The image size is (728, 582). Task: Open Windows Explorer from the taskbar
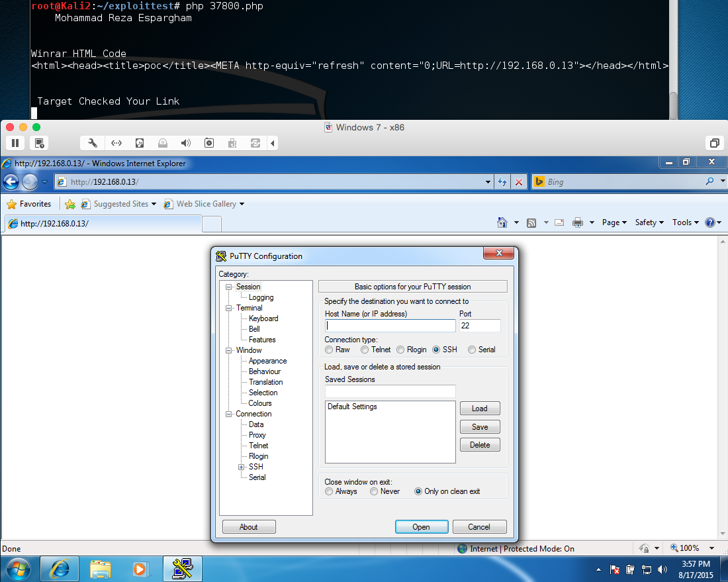coord(101,569)
